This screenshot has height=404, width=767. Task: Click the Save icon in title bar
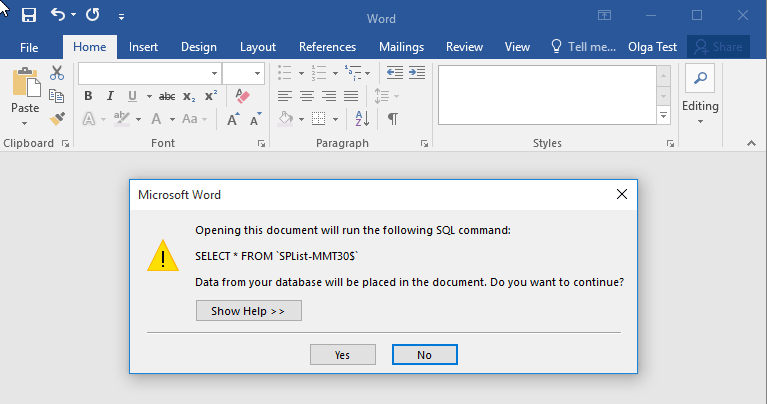pyautogui.click(x=29, y=15)
